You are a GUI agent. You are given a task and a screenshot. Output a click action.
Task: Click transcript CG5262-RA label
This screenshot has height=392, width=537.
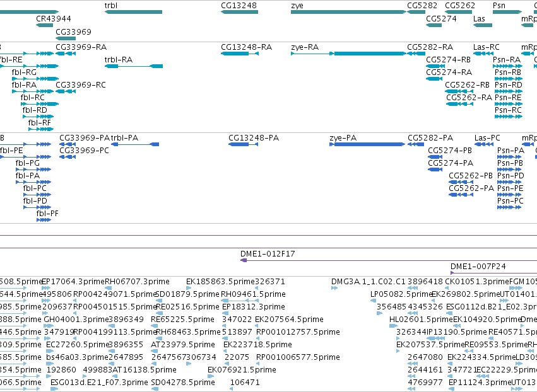[x=469, y=98]
